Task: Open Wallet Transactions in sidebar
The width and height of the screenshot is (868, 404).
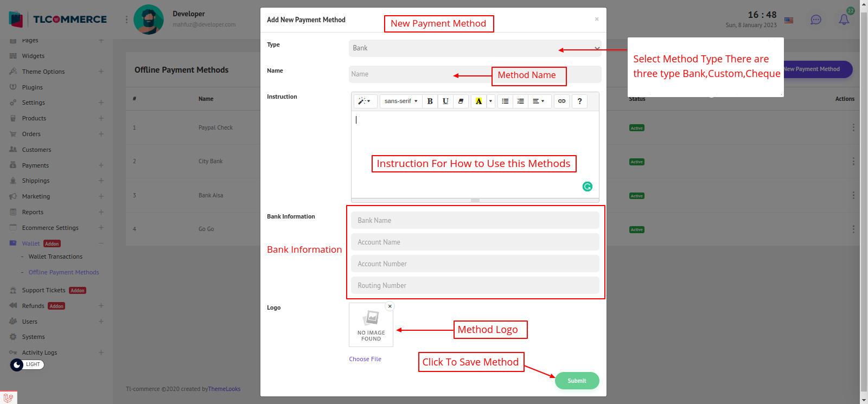Action: point(55,257)
